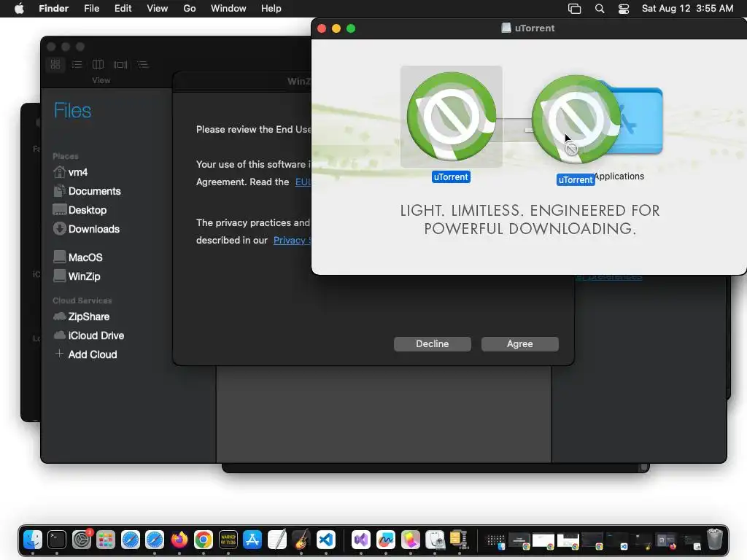The height and width of the screenshot is (560, 747).
Task: Open Disk Utility from the Dock
Action: pyautogui.click(x=435, y=540)
